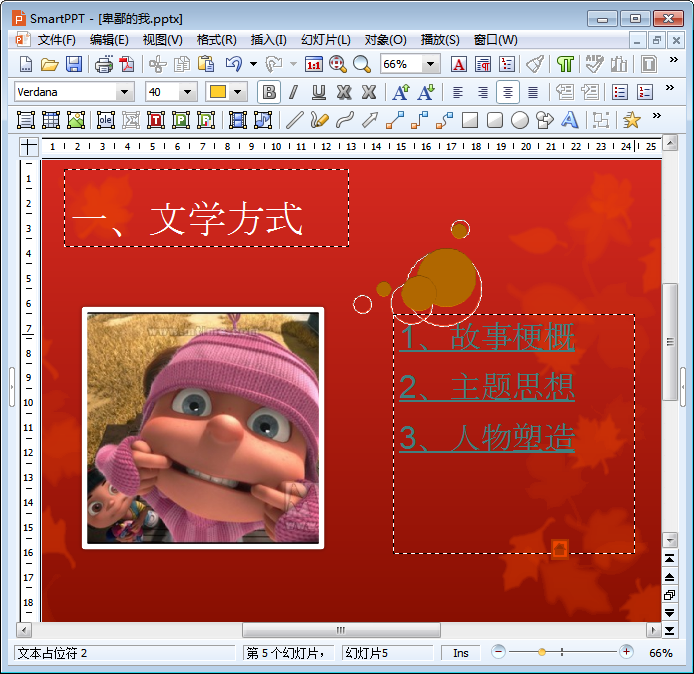Click the home action button on slide
694x674 pixels.
559,549
